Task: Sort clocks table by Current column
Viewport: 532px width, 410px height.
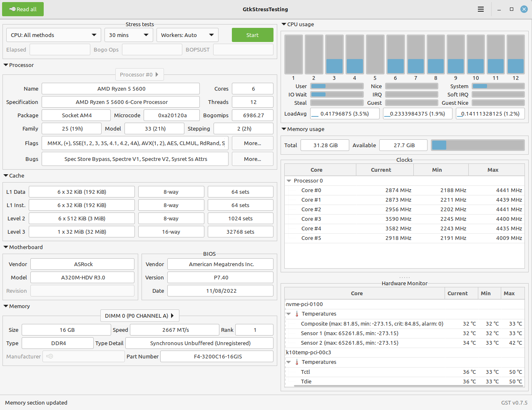Action: 385,170
